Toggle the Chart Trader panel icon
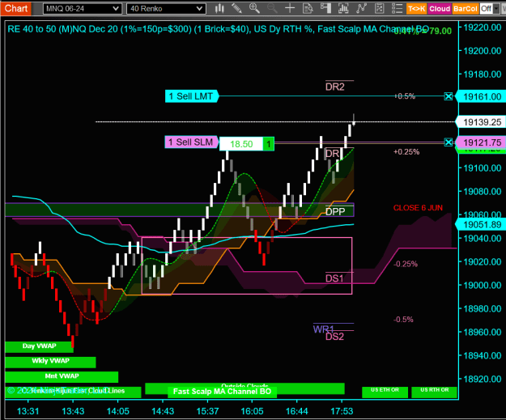 point(326,8)
